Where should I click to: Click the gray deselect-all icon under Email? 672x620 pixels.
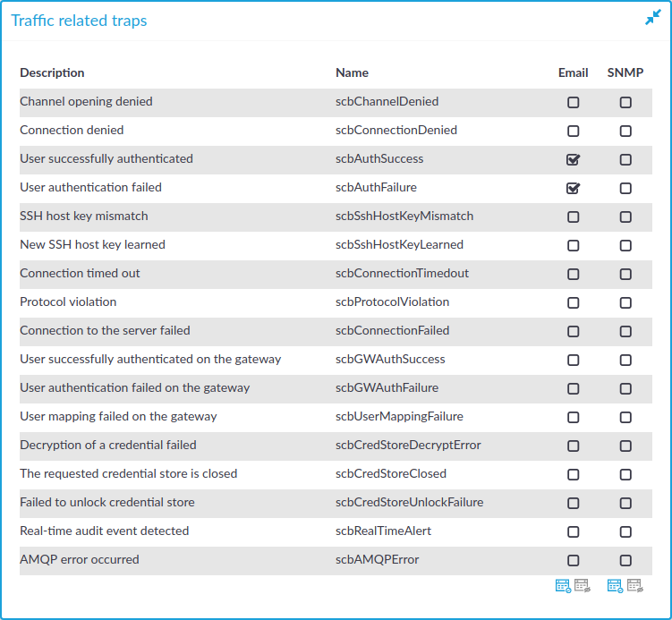[x=582, y=585]
